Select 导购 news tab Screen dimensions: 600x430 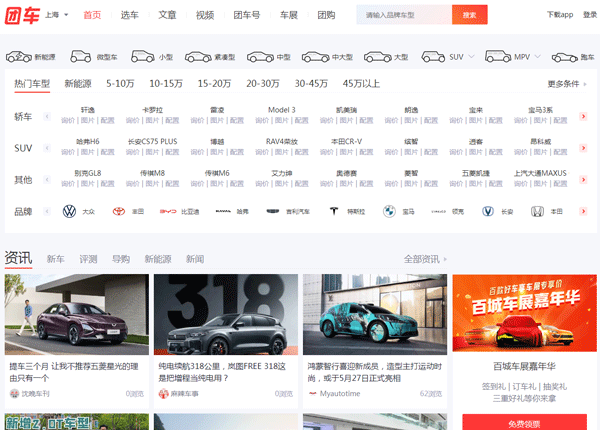[121, 259]
